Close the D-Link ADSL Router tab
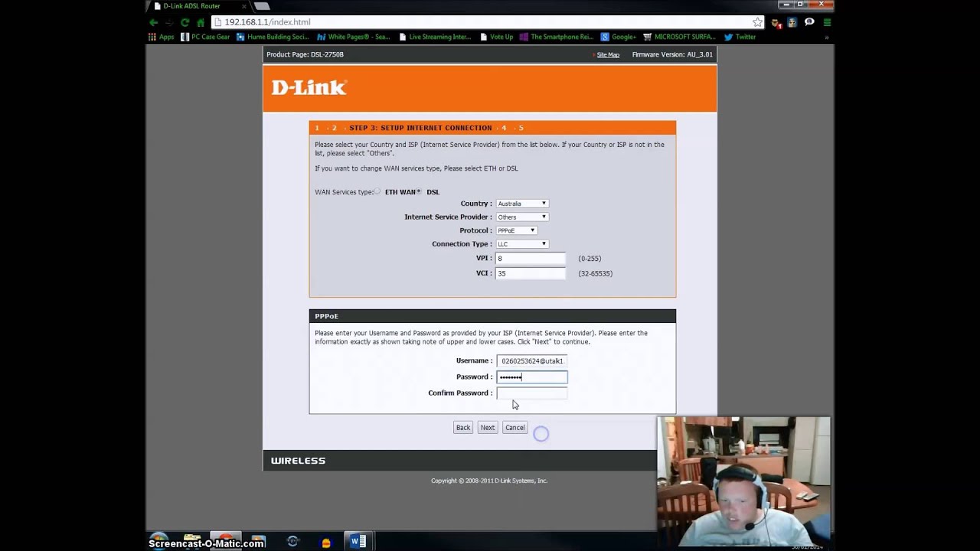 pyautogui.click(x=244, y=6)
